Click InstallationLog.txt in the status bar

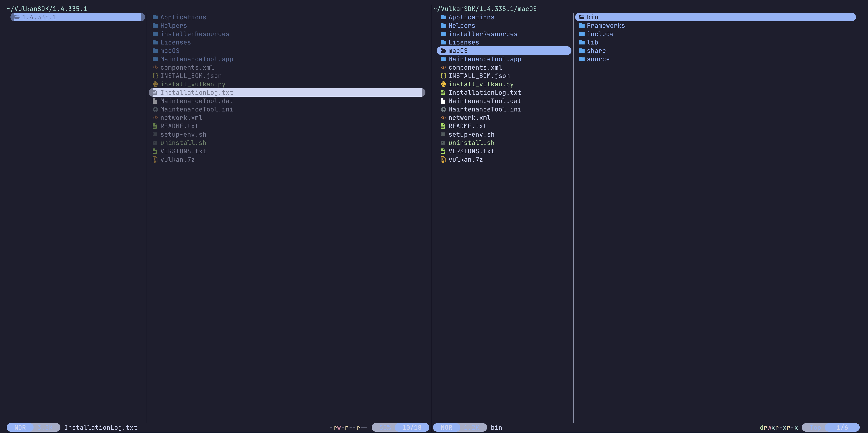(101, 427)
